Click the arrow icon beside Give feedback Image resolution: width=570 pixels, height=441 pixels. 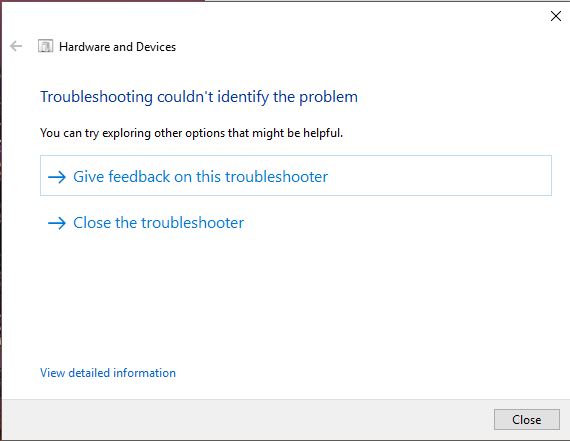[x=57, y=177]
